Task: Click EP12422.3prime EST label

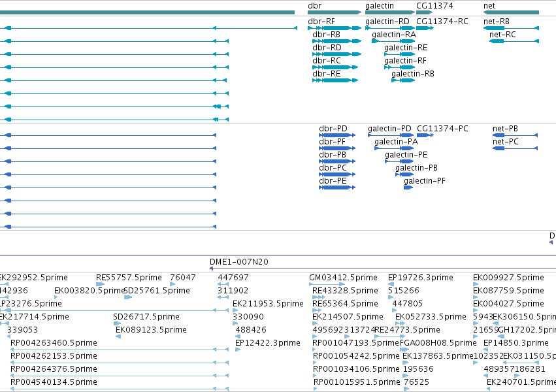Action: [268, 343]
